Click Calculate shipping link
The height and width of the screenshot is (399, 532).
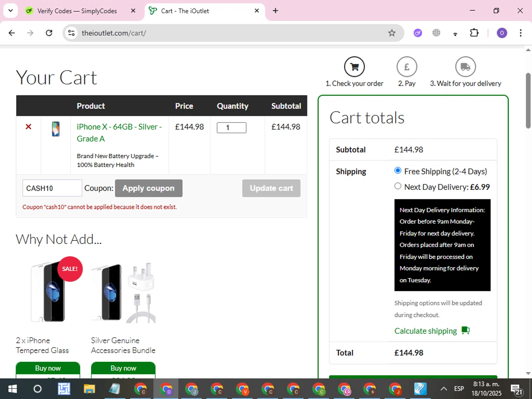426,331
